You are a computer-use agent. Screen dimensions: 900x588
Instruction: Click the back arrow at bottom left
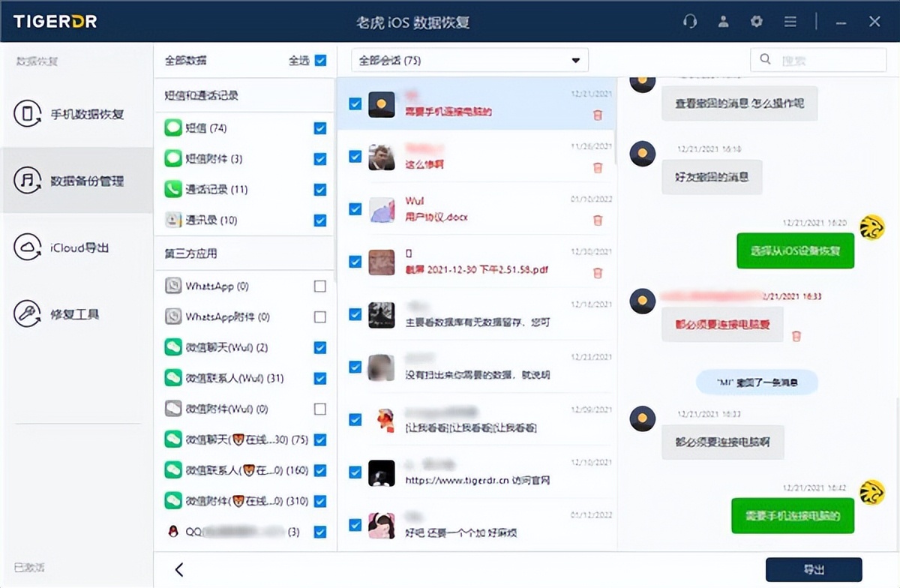pos(178,569)
